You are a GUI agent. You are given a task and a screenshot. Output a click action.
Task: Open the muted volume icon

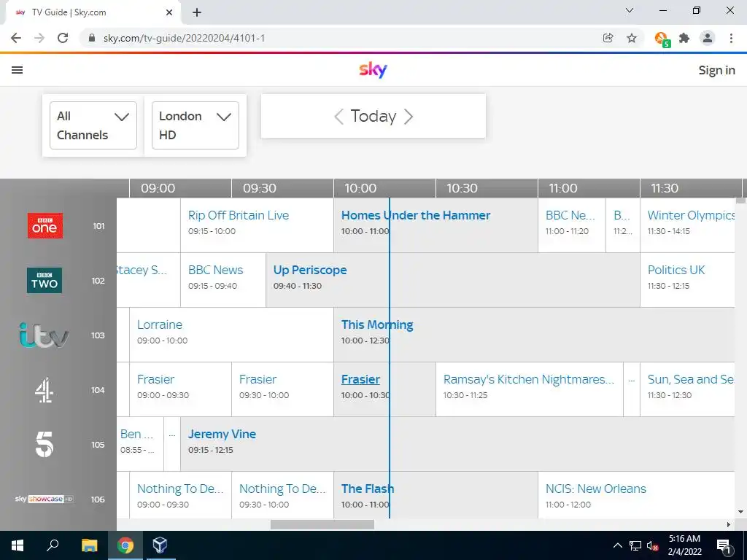pyautogui.click(x=652, y=545)
